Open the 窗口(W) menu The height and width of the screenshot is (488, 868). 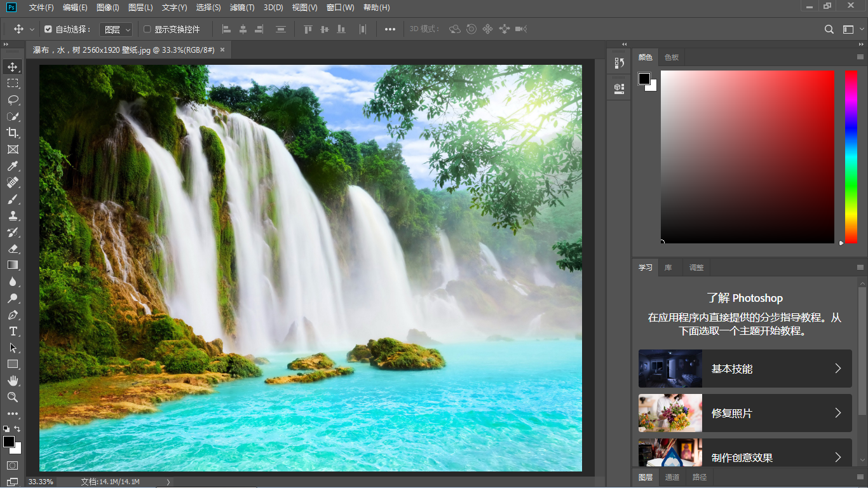coord(340,8)
